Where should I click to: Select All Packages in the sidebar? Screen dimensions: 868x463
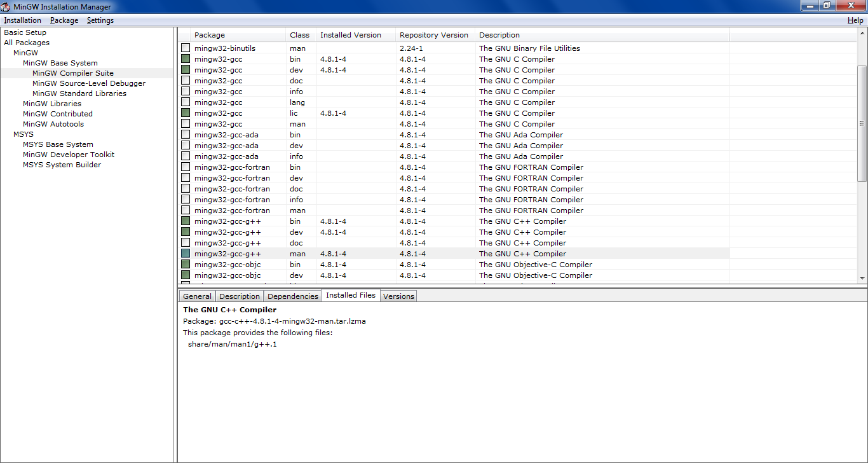27,43
